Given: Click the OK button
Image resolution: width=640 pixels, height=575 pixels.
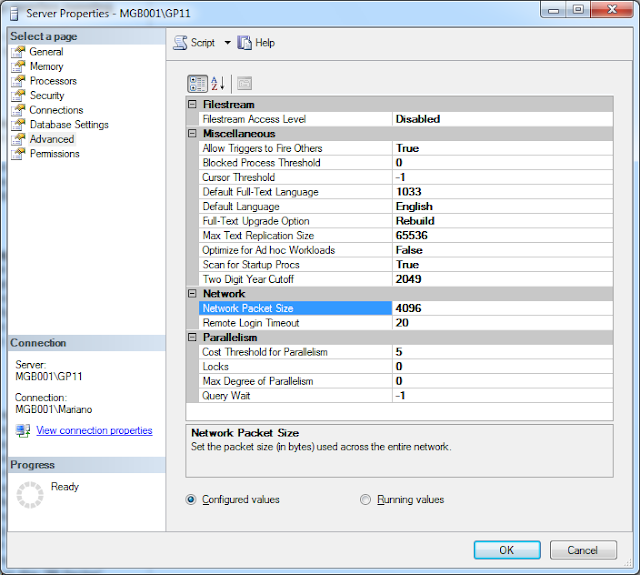Looking at the screenshot, I should [507, 550].
